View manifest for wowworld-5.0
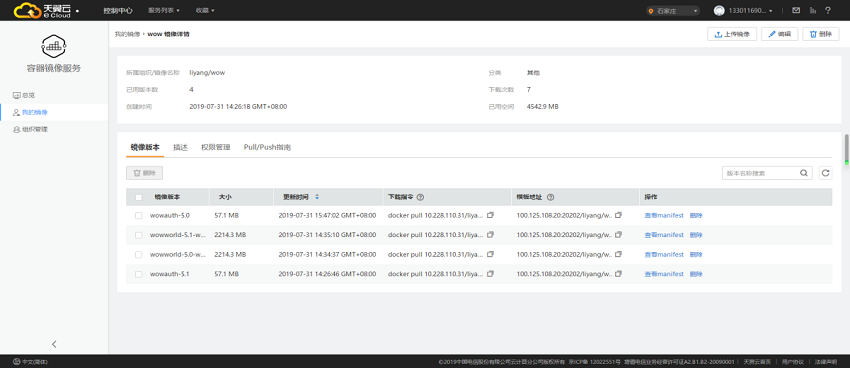The width and height of the screenshot is (850, 368). (664, 254)
